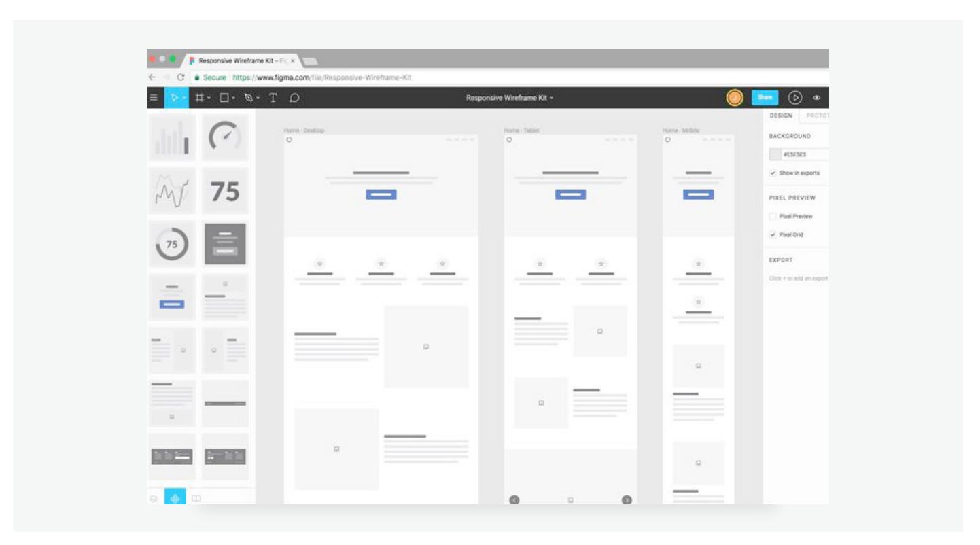This screenshot has height=545, width=980.
Task: Click the blue button in the Desktop frame
Action: (x=381, y=194)
